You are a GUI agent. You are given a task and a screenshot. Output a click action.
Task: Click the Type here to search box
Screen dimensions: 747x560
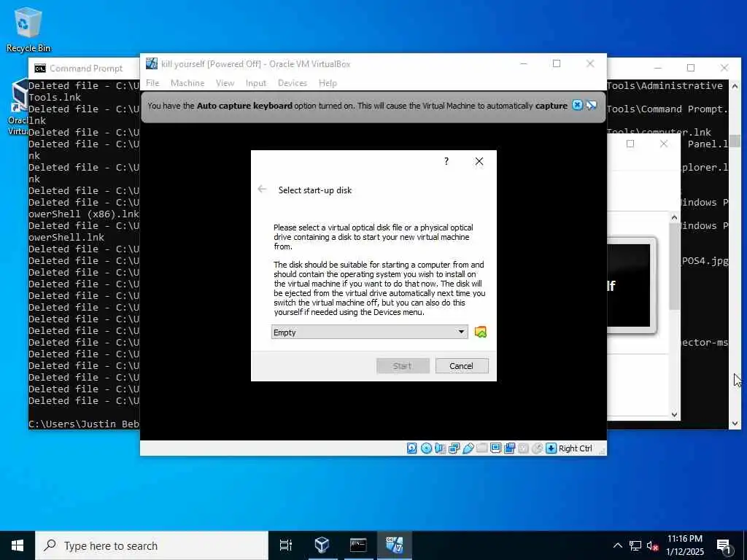pyautogui.click(x=152, y=545)
